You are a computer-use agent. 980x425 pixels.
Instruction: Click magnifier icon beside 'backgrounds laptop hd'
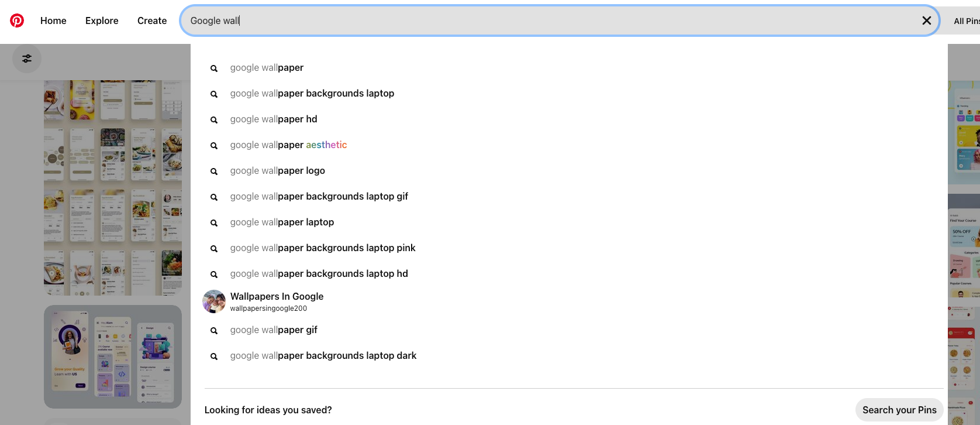click(x=214, y=275)
